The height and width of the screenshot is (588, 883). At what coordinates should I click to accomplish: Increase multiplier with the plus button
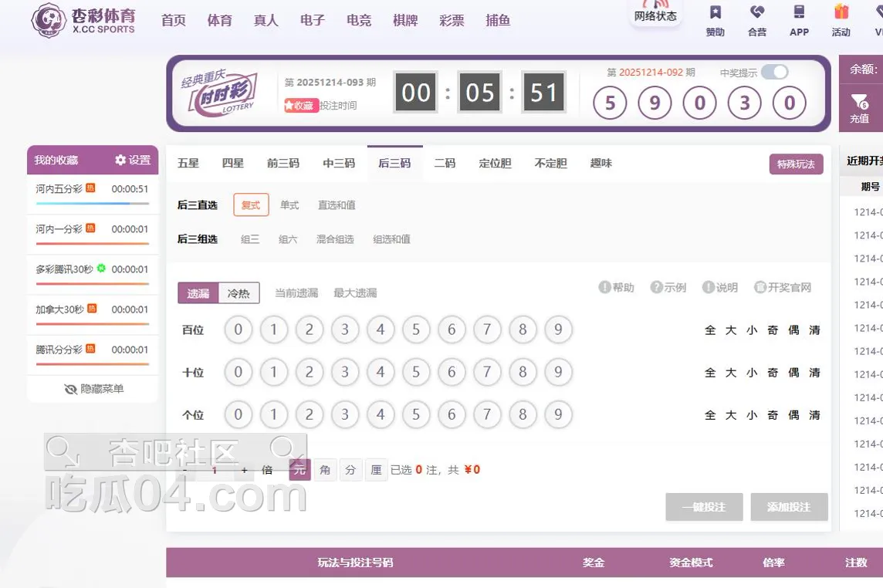(245, 469)
